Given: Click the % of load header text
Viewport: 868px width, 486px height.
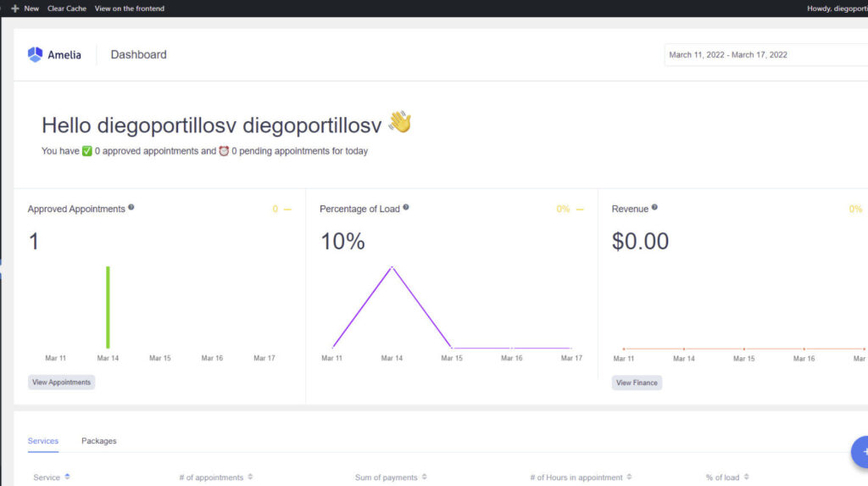Looking at the screenshot, I should point(722,478).
